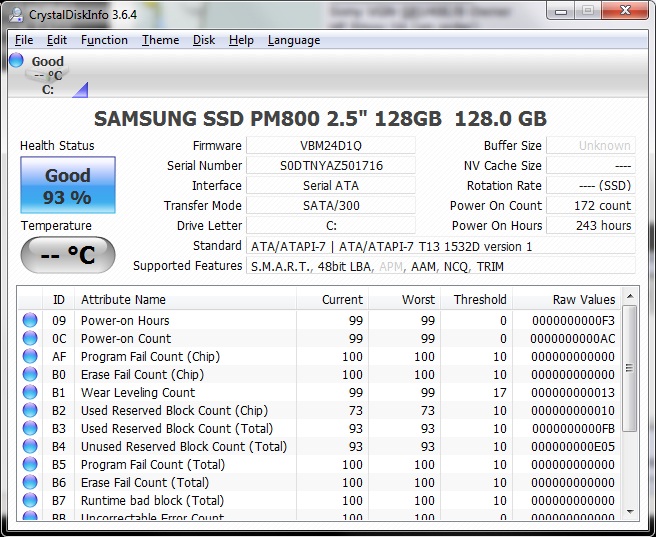Click the Power On Count field 172 count
Image resolution: width=656 pixels, height=537 pixels.
[x=591, y=206]
